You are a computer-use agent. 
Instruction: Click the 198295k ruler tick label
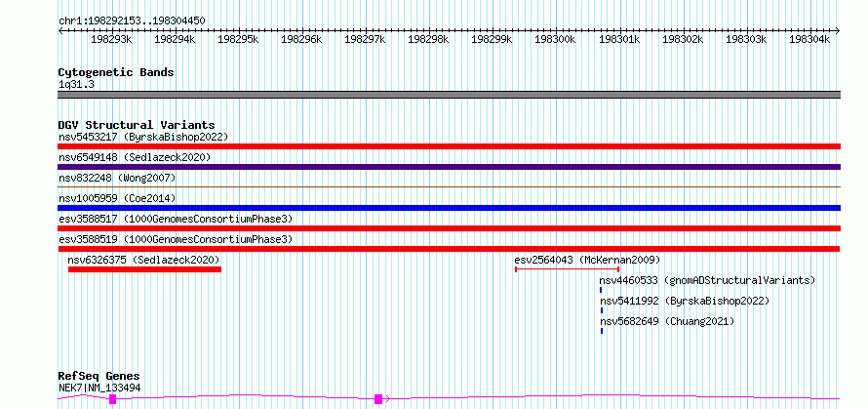pos(239,39)
